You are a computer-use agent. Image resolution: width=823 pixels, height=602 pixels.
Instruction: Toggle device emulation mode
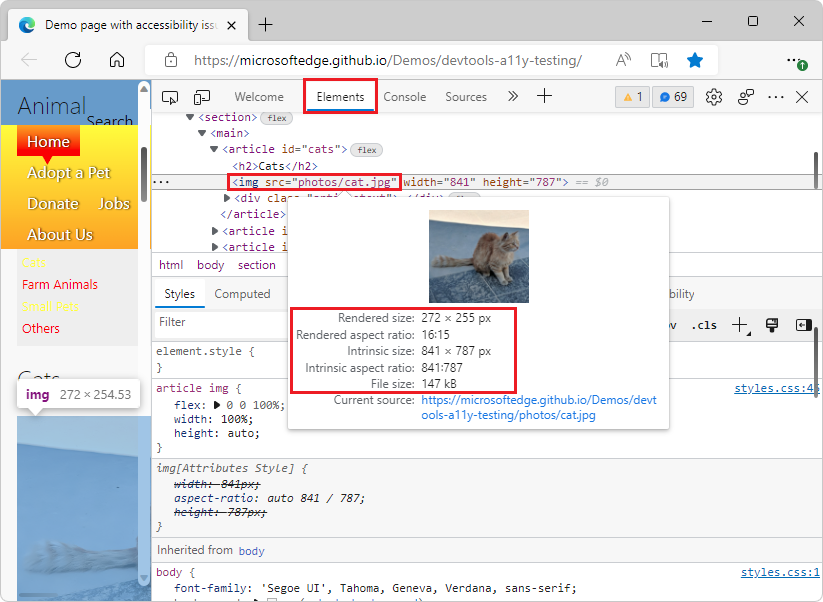pos(201,96)
